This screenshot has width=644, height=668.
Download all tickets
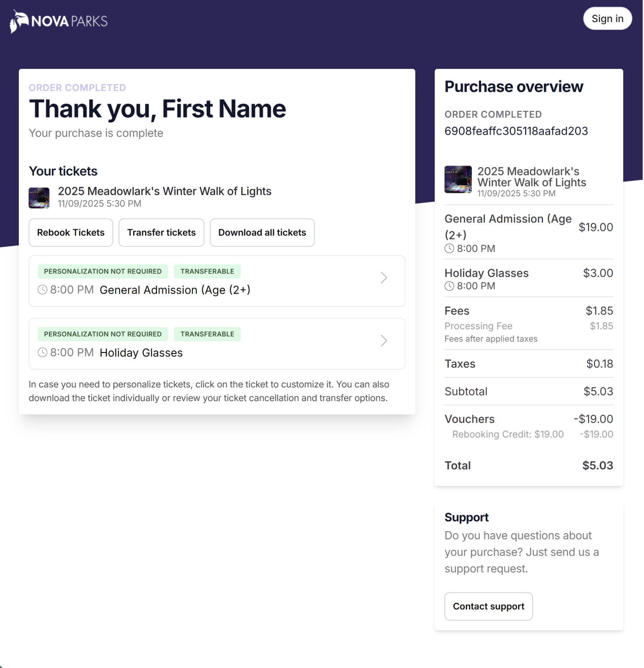point(262,233)
